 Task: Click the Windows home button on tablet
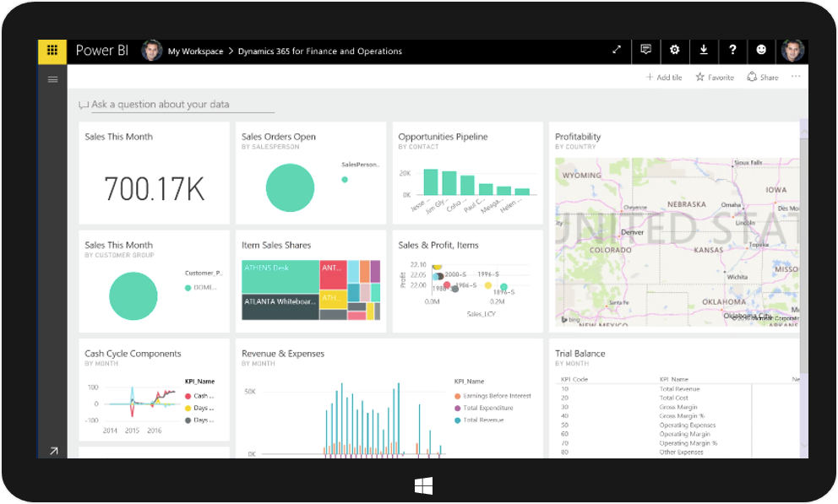423,485
